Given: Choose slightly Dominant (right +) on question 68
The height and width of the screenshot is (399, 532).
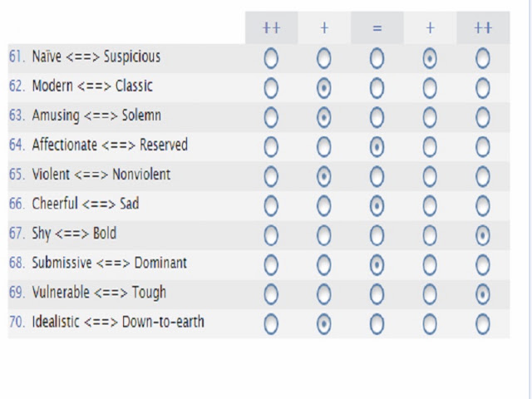Looking at the screenshot, I should [x=430, y=264].
